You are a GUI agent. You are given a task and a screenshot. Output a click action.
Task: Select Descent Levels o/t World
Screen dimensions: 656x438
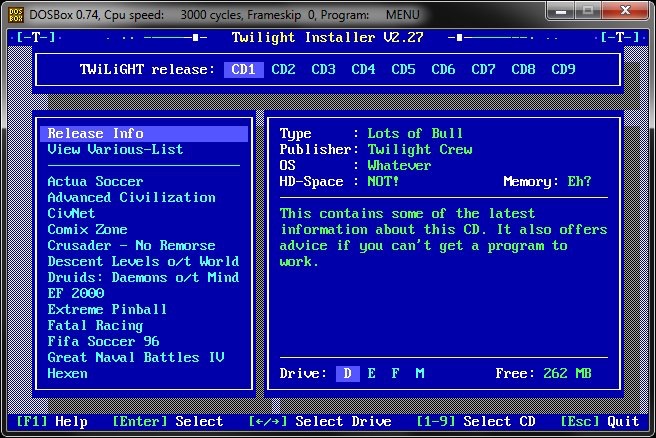(143, 261)
